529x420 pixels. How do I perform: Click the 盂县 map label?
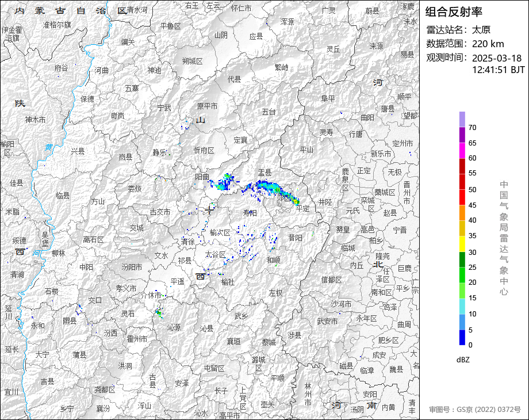pyautogui.click(x=264, y=172)
